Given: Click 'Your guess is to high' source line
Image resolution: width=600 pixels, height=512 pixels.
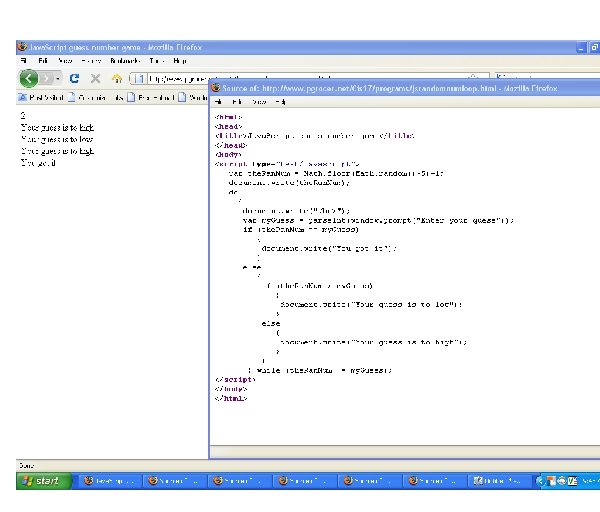Looking at the screenshot, I should pos(373,342).
